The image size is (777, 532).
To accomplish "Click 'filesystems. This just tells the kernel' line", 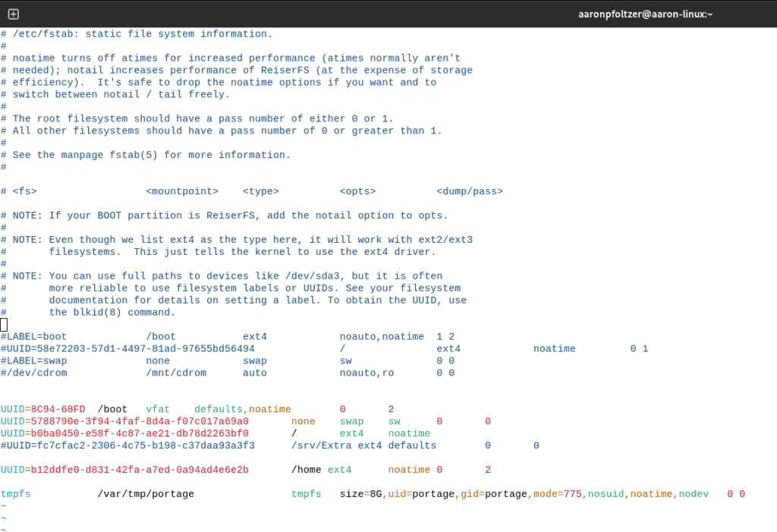I will click(218, 252).
